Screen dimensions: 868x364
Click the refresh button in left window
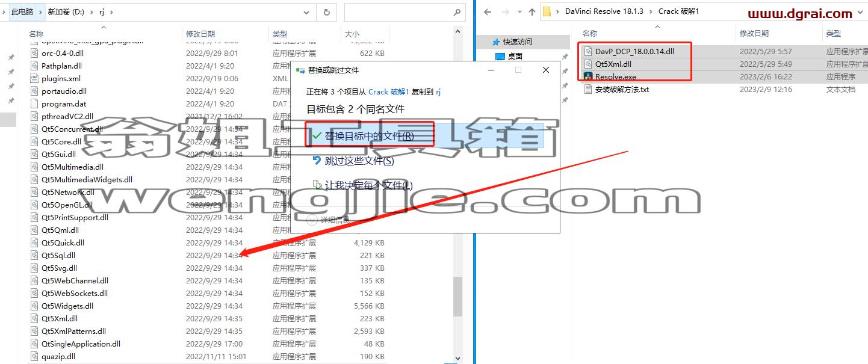[x=326, y=11]
